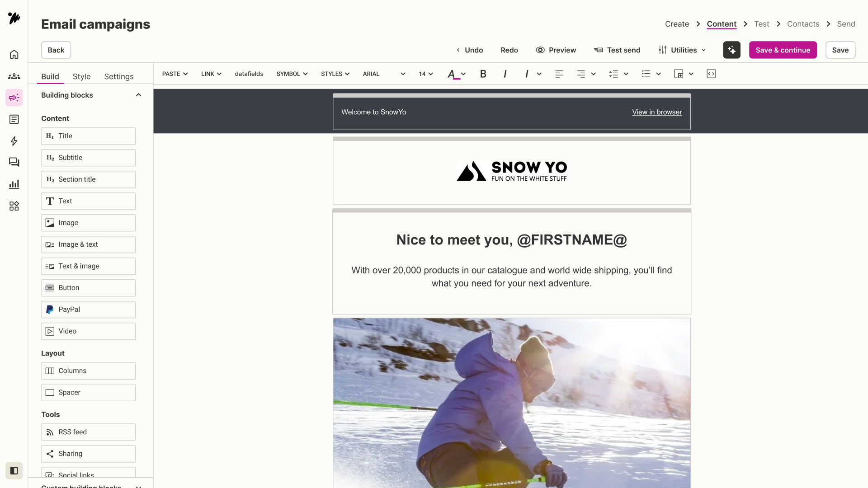Click the text alignment icon beside left-align
Image resolution: width=868 pixels, height=488 pixels.
[581, 74]
